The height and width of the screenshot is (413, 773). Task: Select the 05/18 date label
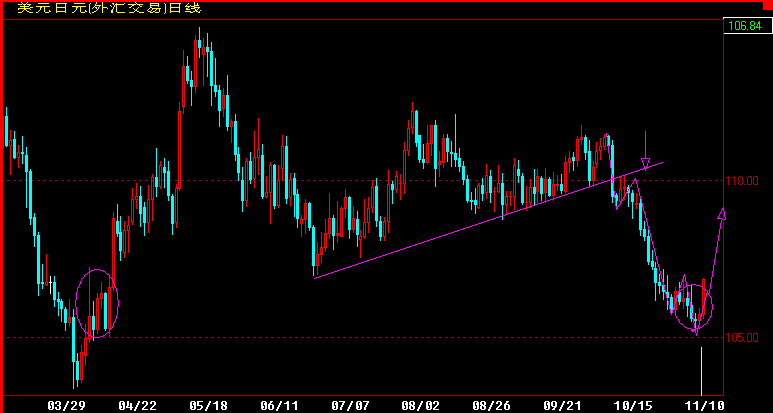[209, 406]
